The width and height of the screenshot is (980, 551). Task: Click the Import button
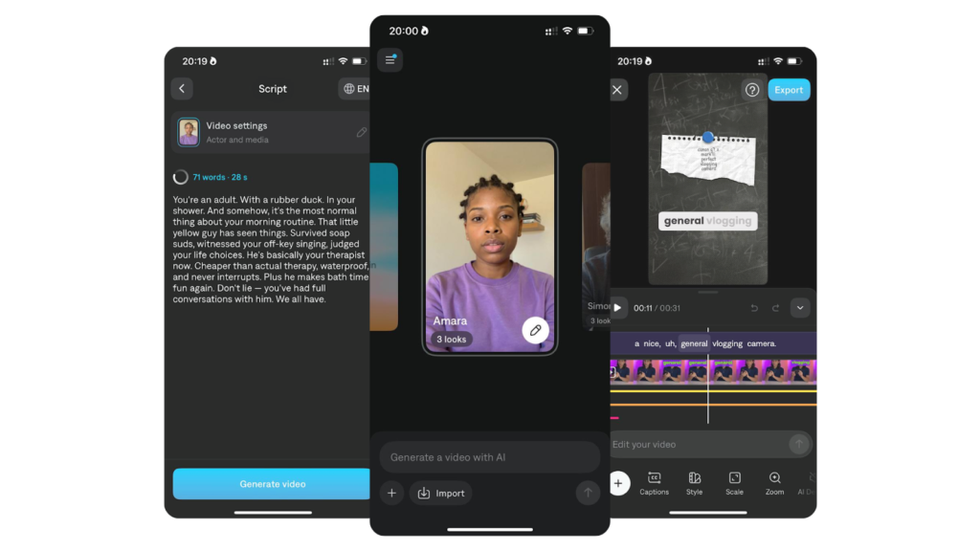pyautogui.click(x=440, y=494)
